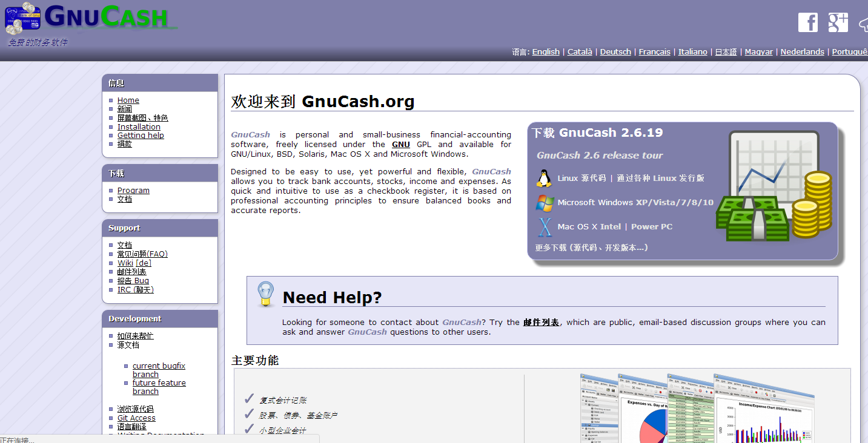Open the 如何来帮忙 link
Screen dimensions: 868x443
(136, 336)
